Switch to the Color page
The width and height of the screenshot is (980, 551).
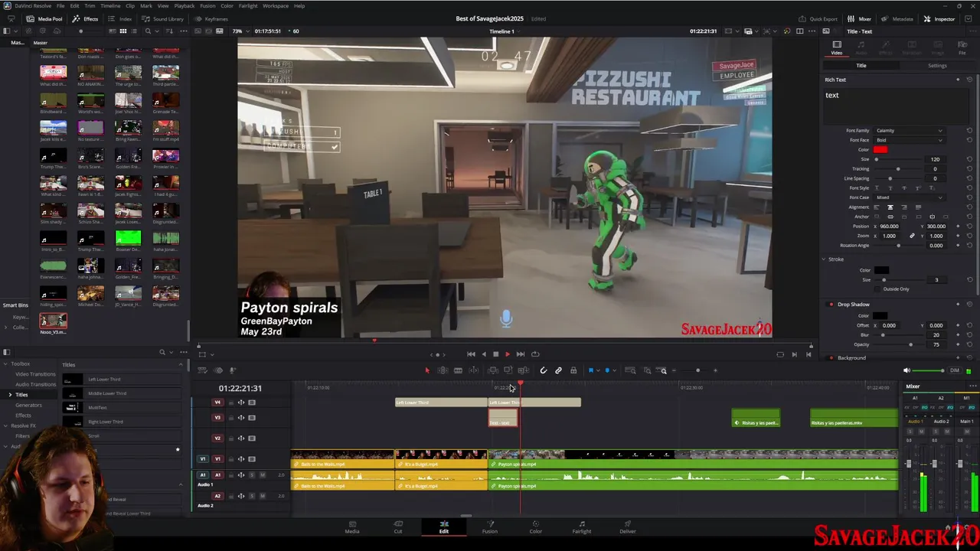coord(535,527)
